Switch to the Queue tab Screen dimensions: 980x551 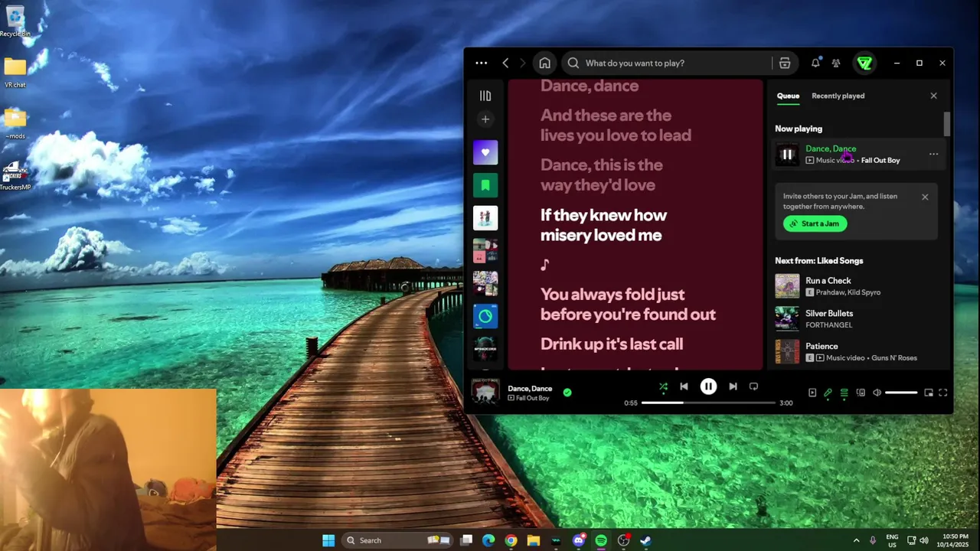click(x=788, y=96)
